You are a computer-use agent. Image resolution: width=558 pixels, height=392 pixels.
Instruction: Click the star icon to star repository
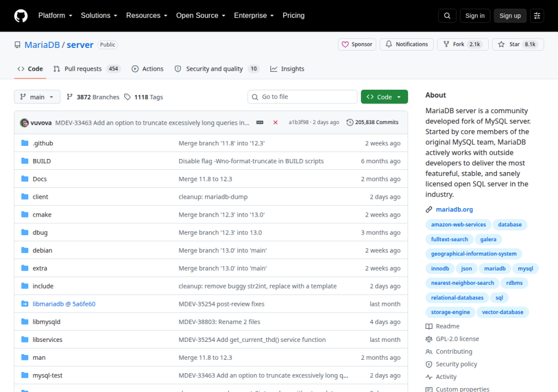501,45
